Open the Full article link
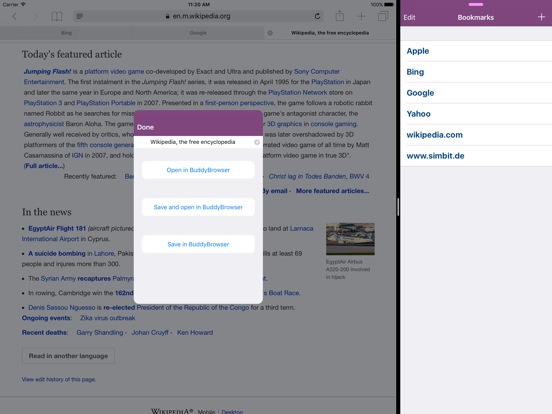This screenshot has height=414, width=552. coord(44,166)
